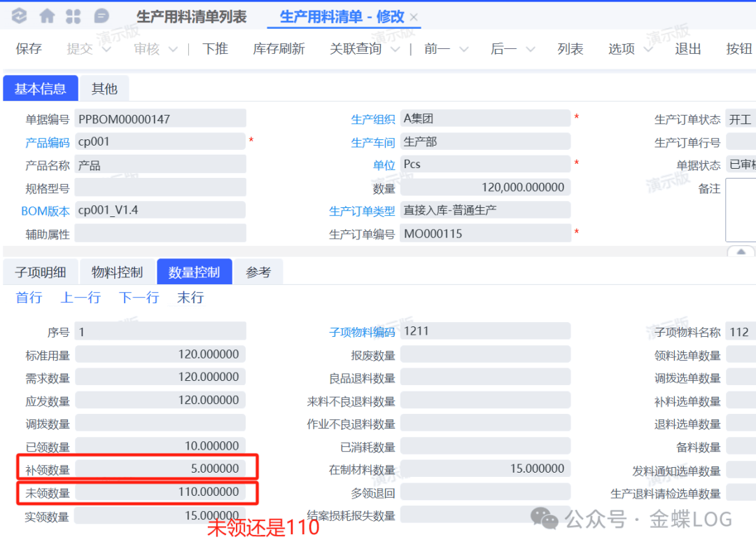Expand the 后一 dropdown arrow

click(530, 49)
